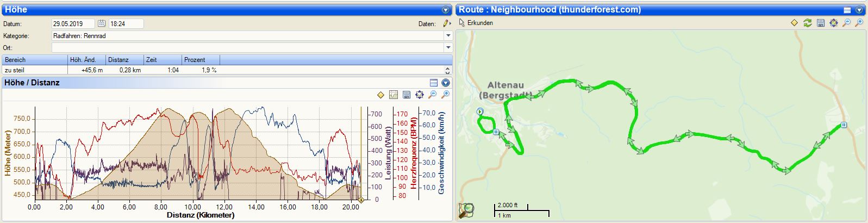Expand the Höhe panel menu arrow
Viewport: 868px width, 223px height.
coord(446,10)
